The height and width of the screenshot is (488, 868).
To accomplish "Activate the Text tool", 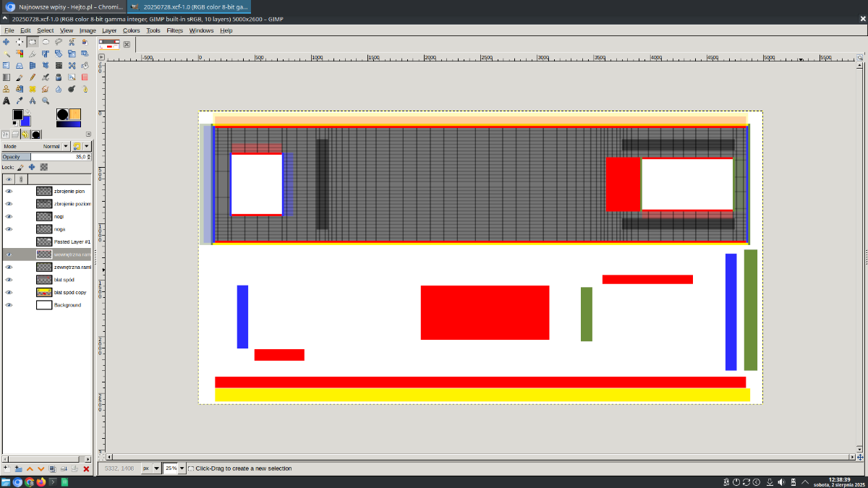I will pos(7,100).
